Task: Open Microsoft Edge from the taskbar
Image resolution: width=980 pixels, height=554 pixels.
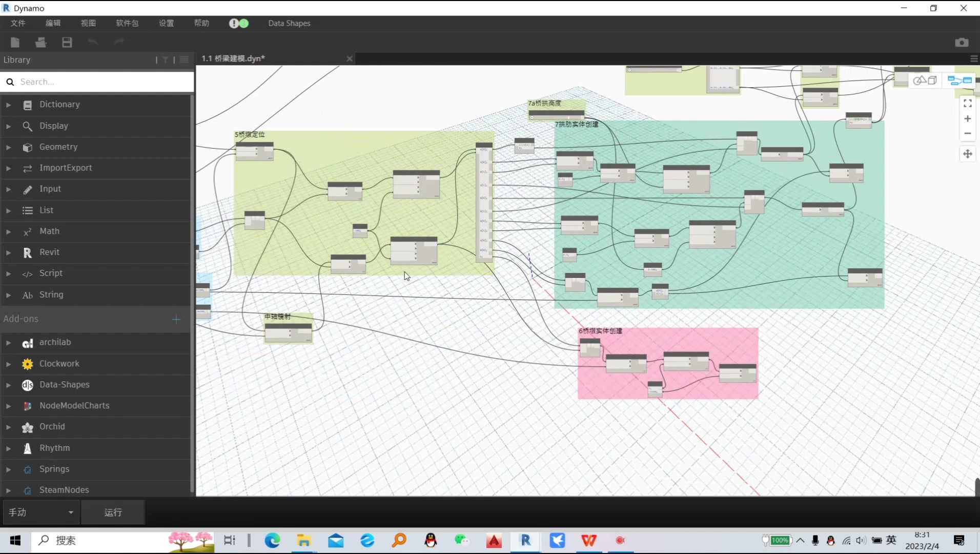Action: 272,540
